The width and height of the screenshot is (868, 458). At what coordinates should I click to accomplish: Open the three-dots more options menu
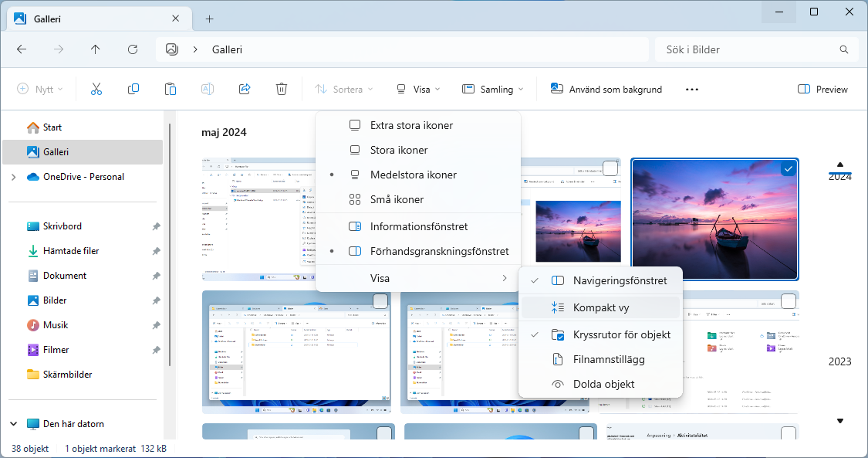(692, 89)
